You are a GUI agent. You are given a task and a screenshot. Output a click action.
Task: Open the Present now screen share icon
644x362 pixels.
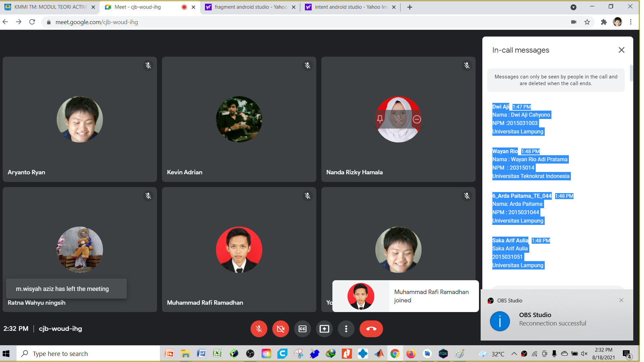324,329
